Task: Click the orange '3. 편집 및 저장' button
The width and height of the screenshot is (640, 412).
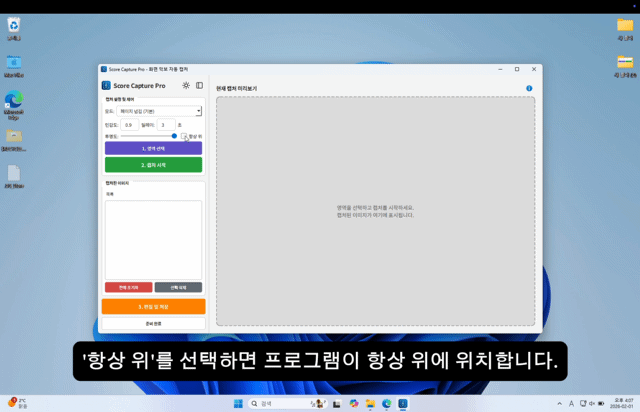Action: pos(153,306)
